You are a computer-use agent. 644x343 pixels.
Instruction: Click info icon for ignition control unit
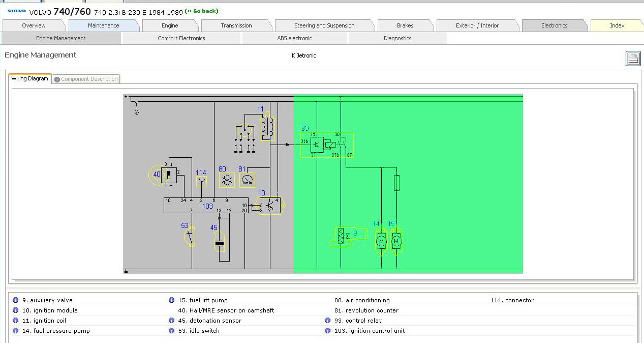point(327,331)
